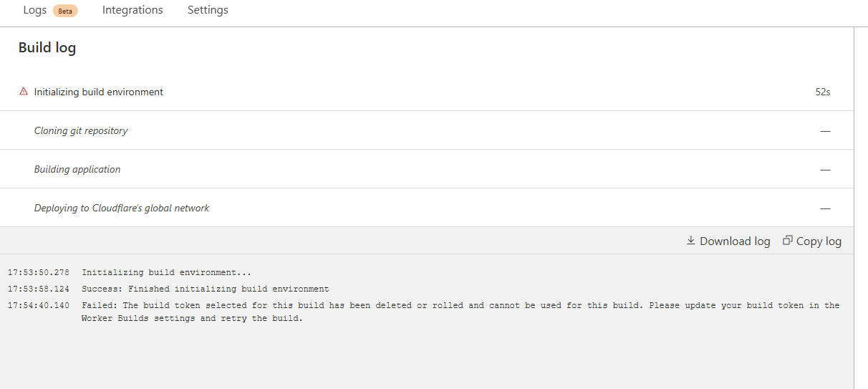Viewport: 868px width, 389px height.
Task: Click the download arrow icon
Action: 691,241
